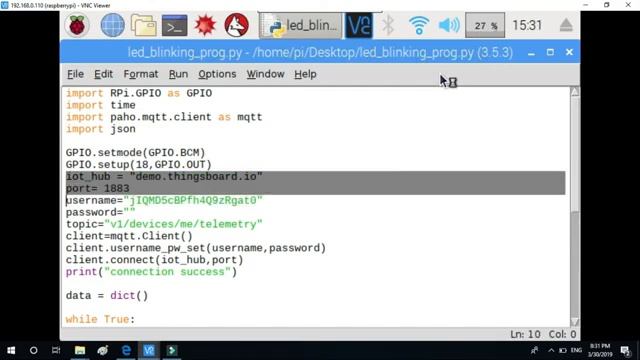Viewport: 640px width, 360px height.
Task: Launch the web browser globe icon
Action: 112,25
